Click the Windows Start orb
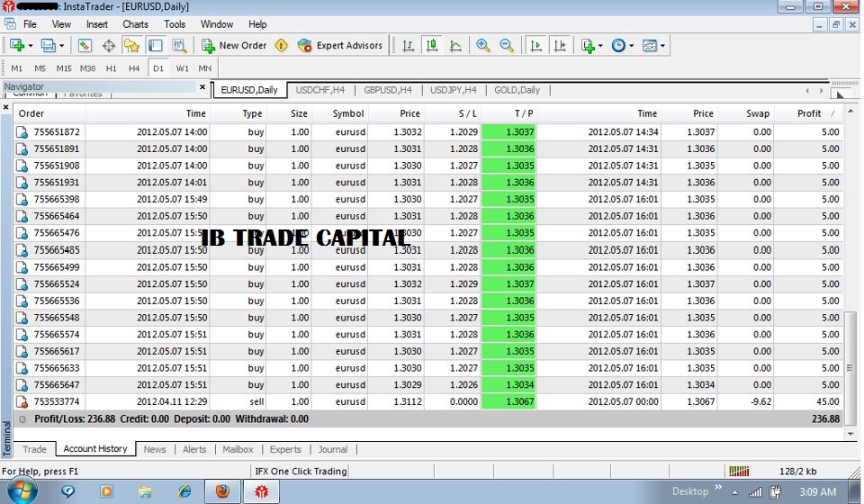This screenshot has height=504, width=864. [x=22, y=490]
